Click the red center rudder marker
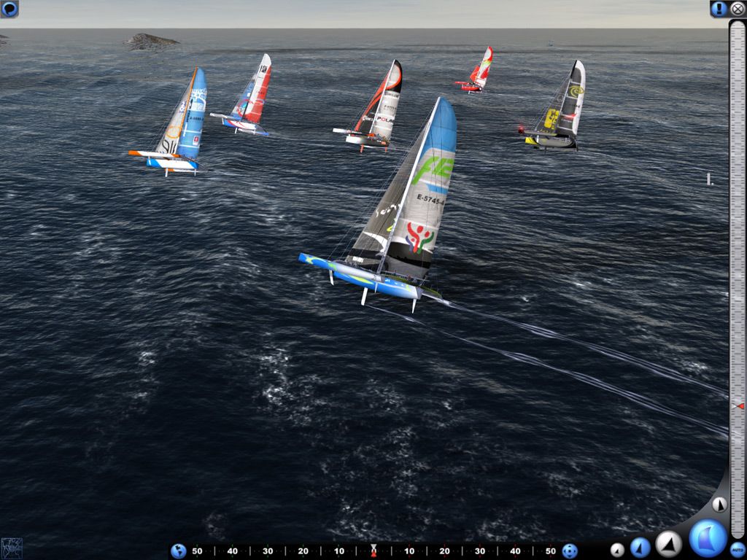Image resolution: width=747 pixels, height=560 pixels. coord(373,551)
